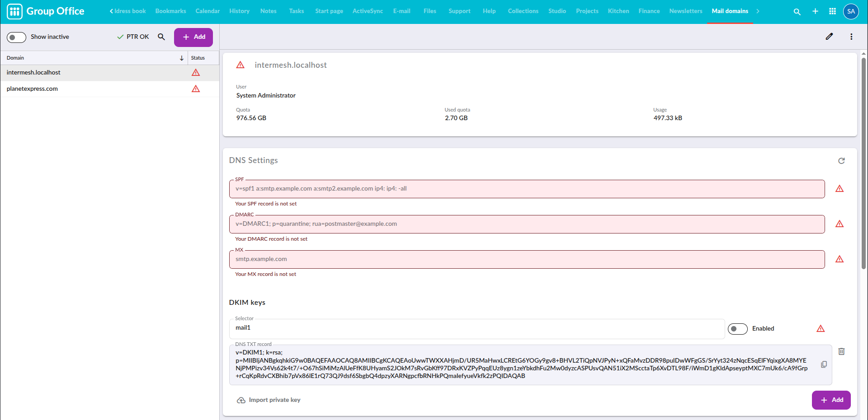Screen dimensions: 868x420
Task: Click the Status column header
Action: [203, 58]
